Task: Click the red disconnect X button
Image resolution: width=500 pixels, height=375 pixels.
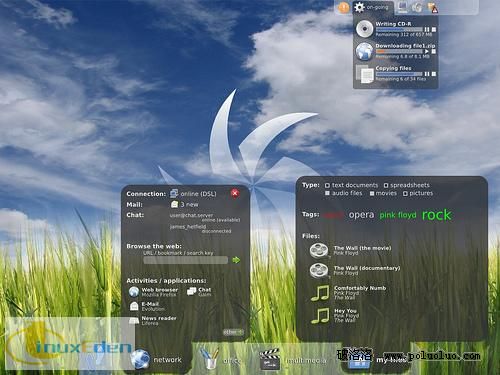Action: click(x=235, y=193)
